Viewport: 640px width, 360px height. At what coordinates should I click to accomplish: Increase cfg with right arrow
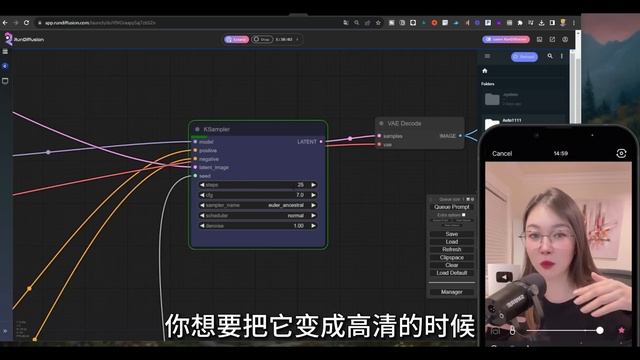pyautogui.click(x=313, y=195)
